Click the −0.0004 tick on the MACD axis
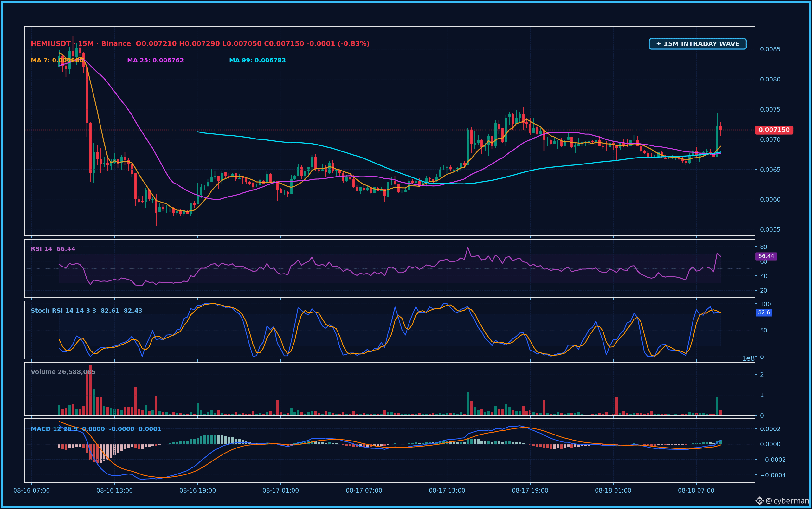The image size is (812, 509). pos(773,475)
